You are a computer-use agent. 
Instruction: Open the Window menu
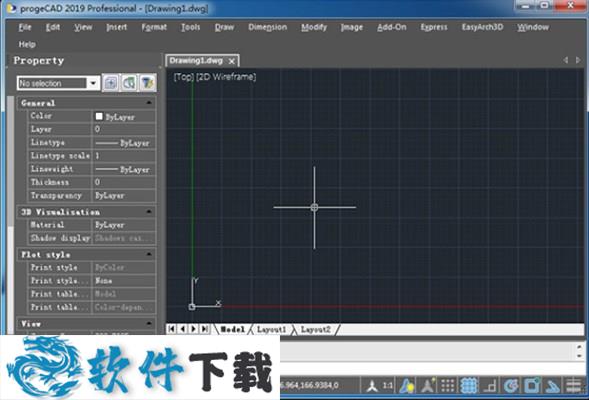[x=533, y=27]
